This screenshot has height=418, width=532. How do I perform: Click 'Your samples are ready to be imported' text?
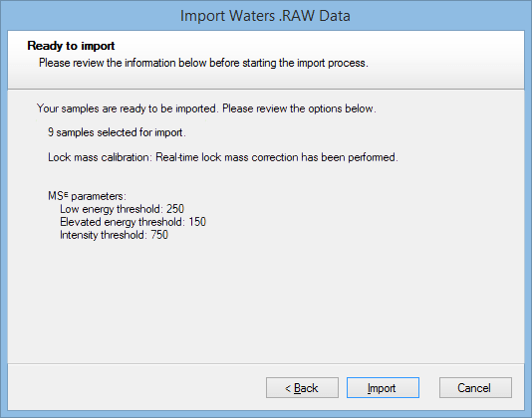127,108
